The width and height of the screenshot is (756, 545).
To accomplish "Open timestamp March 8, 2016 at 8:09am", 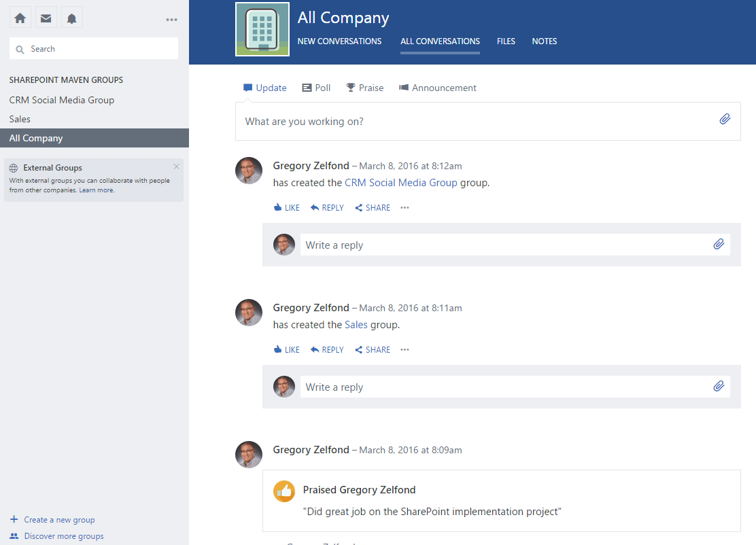I will pyautogui.click(x=411, y=451).
